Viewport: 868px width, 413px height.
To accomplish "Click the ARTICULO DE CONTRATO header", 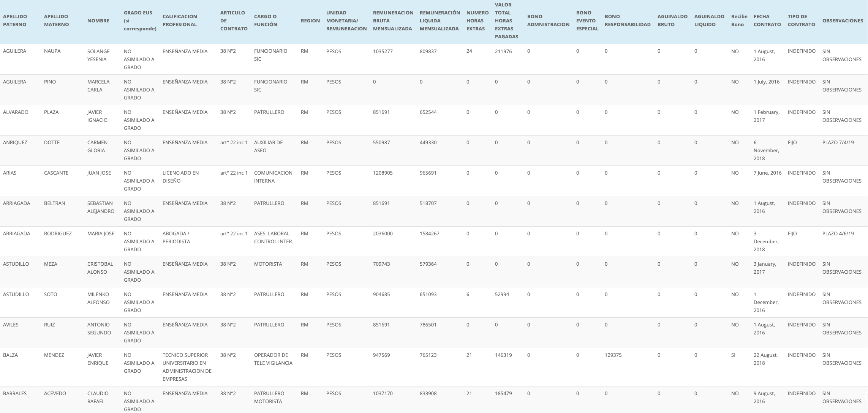I will coord(234,20).
